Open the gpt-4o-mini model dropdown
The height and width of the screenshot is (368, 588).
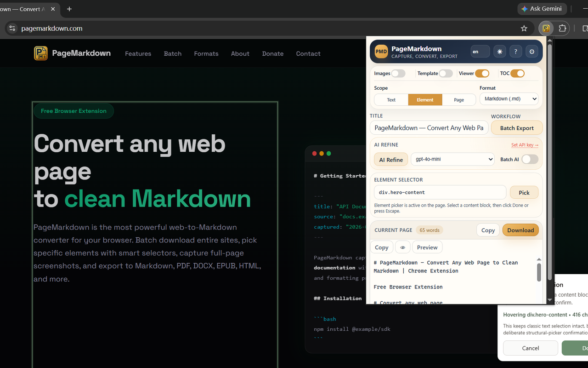click(x=452, y=159)
